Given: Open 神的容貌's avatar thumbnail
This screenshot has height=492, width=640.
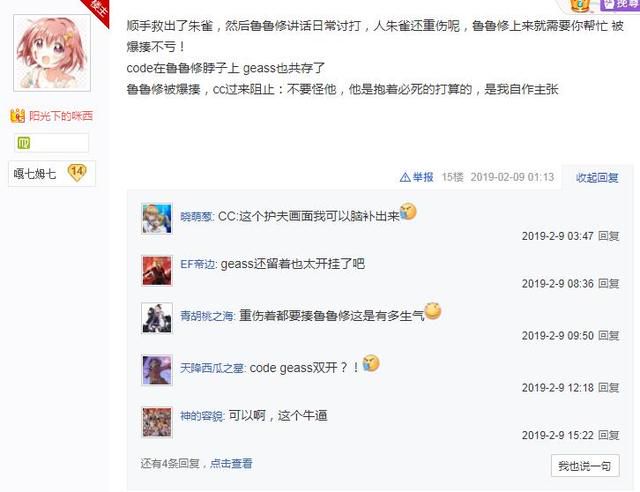Looking at the screenshot, I should click(x=157, y=423).
